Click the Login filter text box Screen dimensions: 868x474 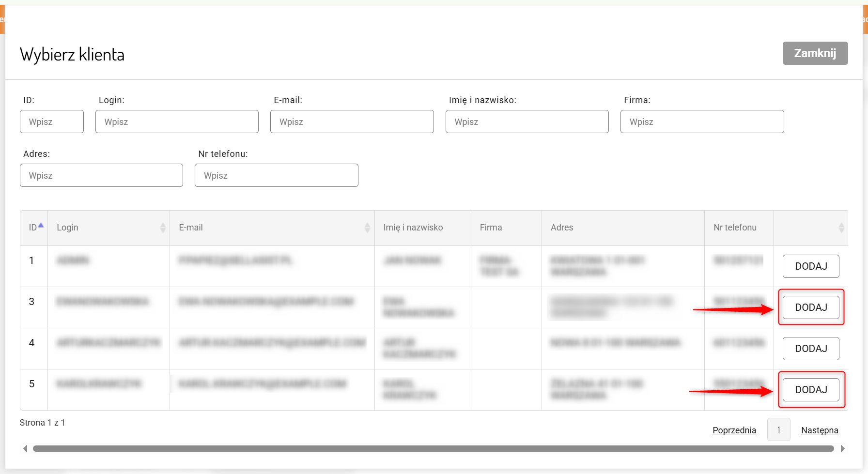tap(177, 122)
